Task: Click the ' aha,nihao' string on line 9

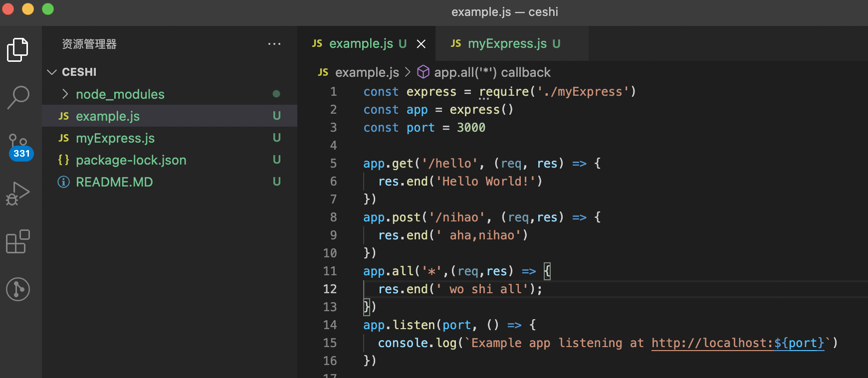Action: pyautogui.click(x=478, y=235)
